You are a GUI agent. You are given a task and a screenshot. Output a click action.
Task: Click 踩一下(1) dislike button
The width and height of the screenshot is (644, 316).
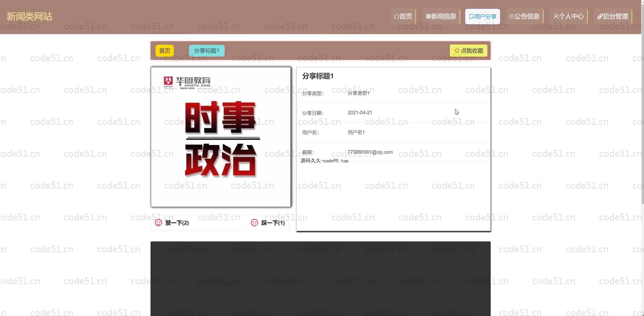coord(268,223)
